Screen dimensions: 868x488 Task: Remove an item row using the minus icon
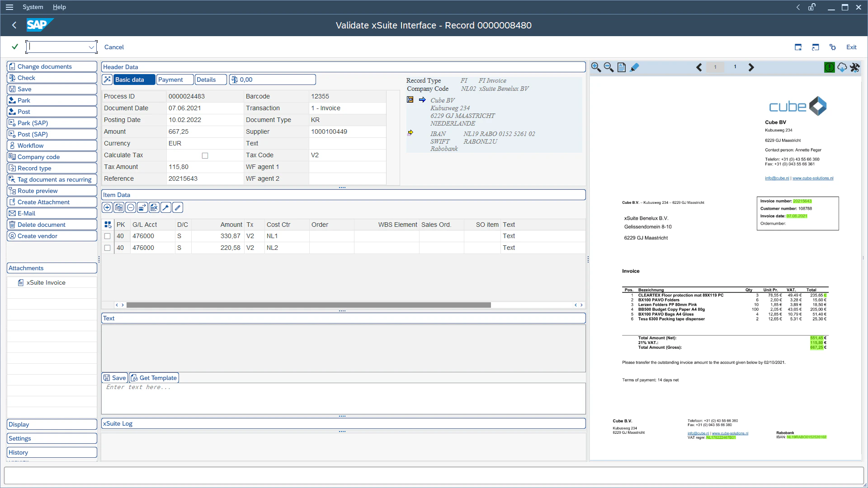(x=131, y=207)
